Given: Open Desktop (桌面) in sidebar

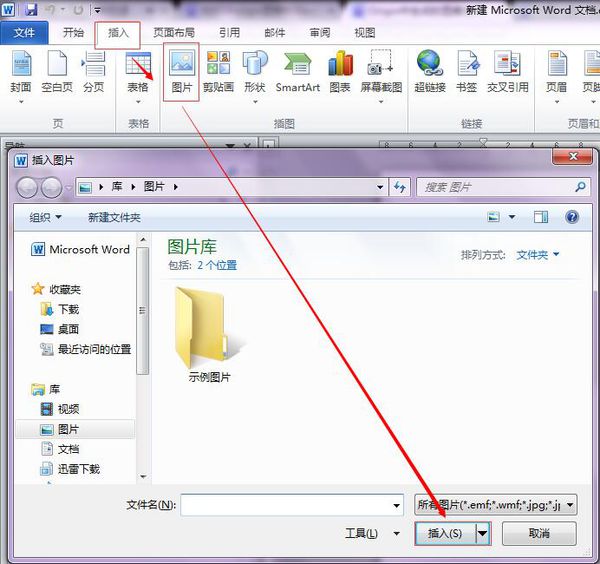Looking at the screenshot, I should pyautogui.click(x=60, y=329).
